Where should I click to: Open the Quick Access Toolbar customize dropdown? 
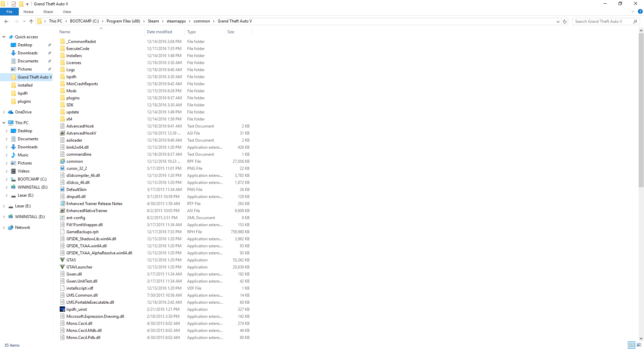click(x=28, y=4)
